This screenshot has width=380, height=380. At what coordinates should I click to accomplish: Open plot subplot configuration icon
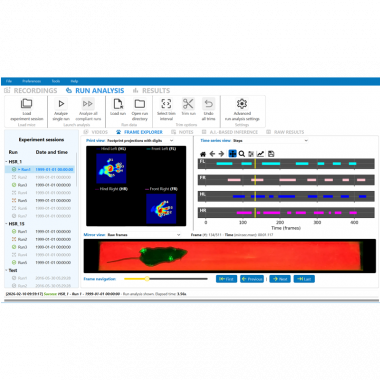point(251,154)
